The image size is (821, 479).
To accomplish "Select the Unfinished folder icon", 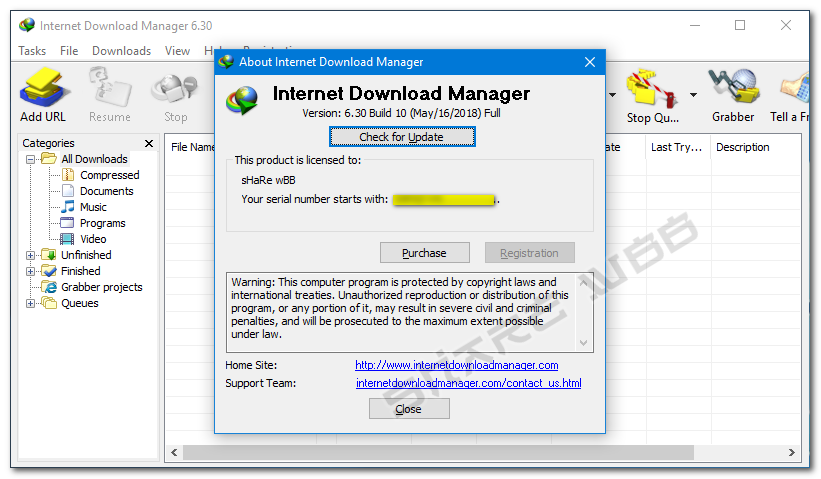I will (49, 255).
